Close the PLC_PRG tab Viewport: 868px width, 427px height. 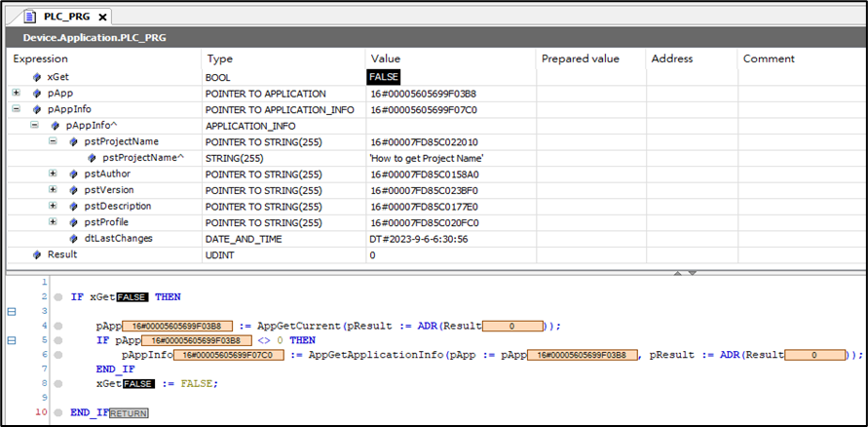[103, 18]
